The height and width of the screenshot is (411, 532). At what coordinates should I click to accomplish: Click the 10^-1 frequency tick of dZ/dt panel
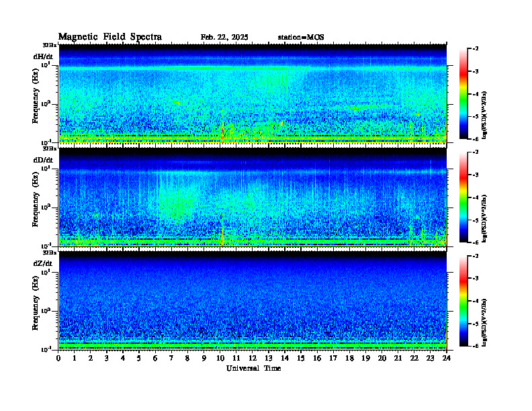[x=45, y=349]
